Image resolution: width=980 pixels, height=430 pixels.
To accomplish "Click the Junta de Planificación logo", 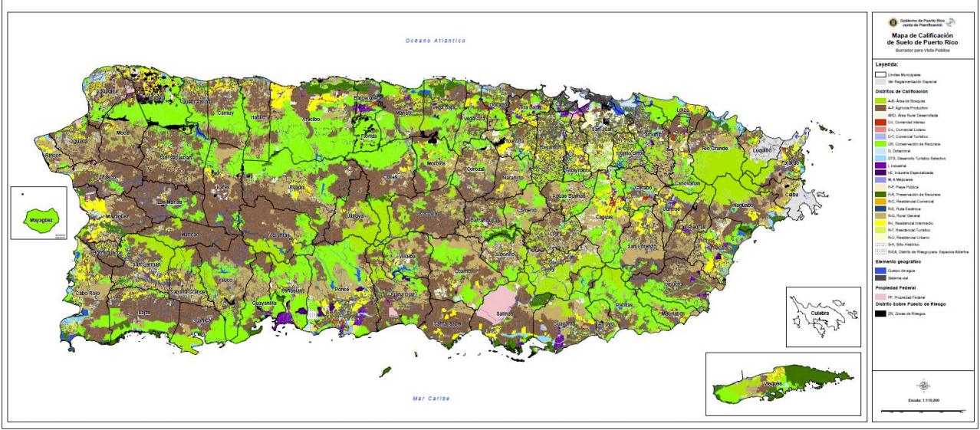I will click(x=952, y=22).
